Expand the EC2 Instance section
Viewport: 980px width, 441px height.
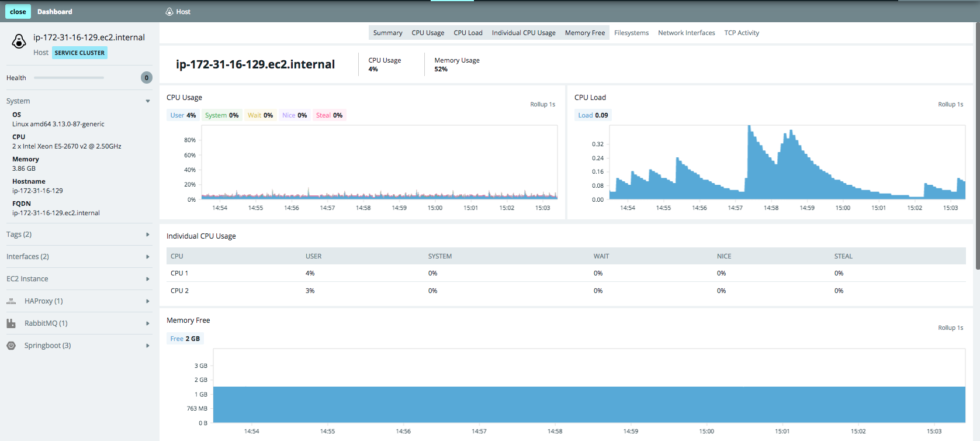[148, 279]
